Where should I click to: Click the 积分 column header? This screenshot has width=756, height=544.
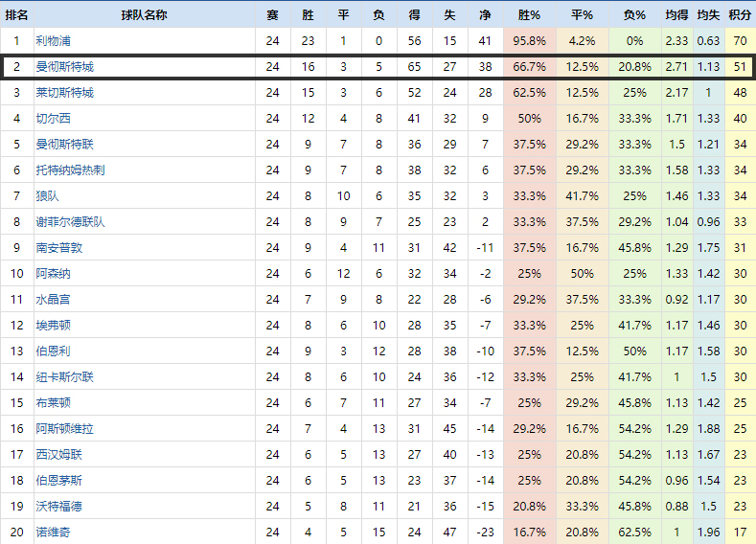tap(739, 15)
